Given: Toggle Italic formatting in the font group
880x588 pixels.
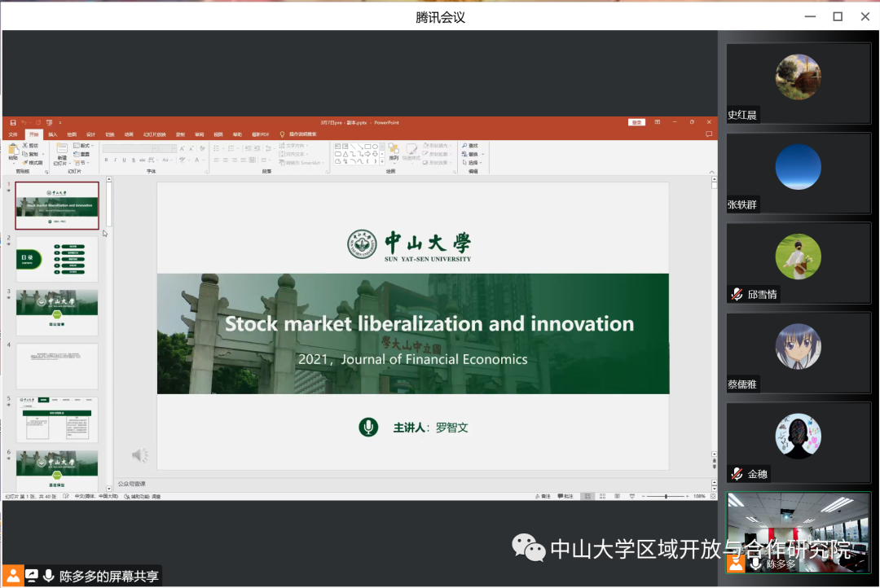Looking at the screenshot, I should pos(115,160).
